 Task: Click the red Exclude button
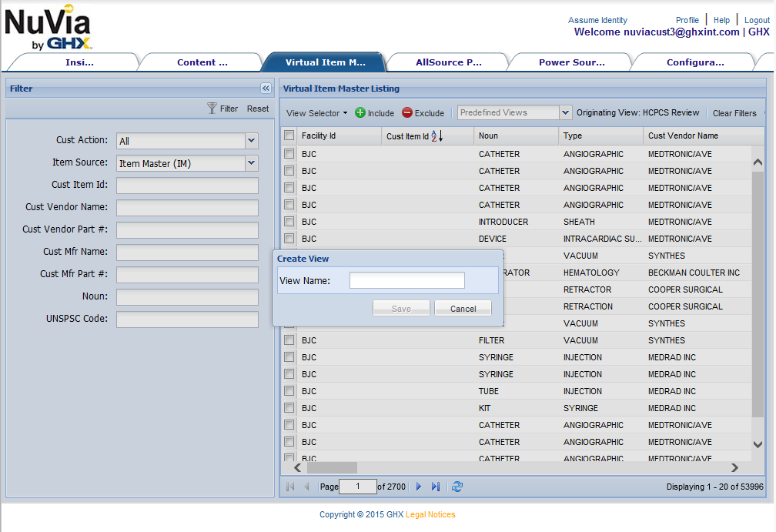[423, 113]
